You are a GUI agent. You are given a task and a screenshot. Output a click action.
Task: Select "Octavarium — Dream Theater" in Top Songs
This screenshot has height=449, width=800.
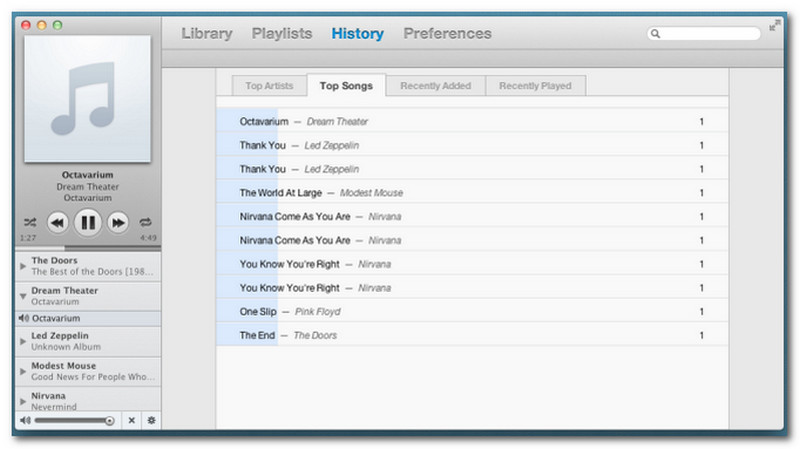pyautogui.click(x=472, y=121)
